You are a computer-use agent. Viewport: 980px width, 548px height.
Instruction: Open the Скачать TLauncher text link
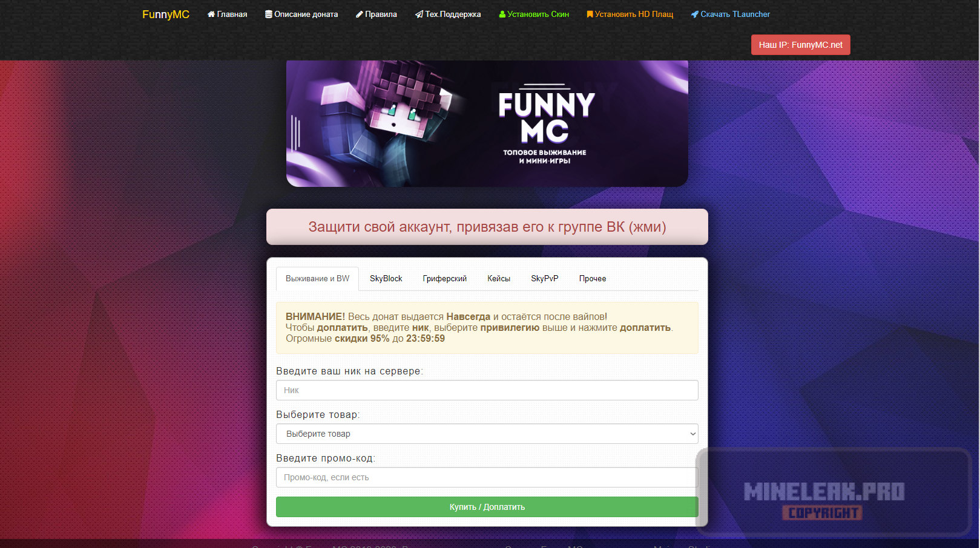click(x=735, y=14)
